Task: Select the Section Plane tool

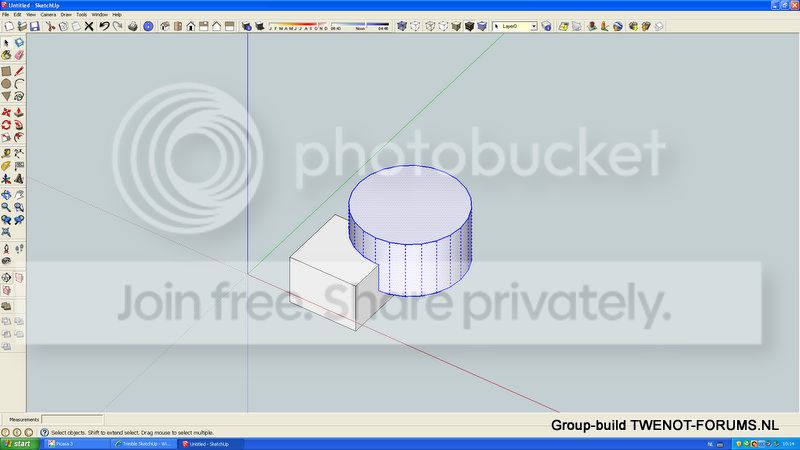Action: point(6,278)
